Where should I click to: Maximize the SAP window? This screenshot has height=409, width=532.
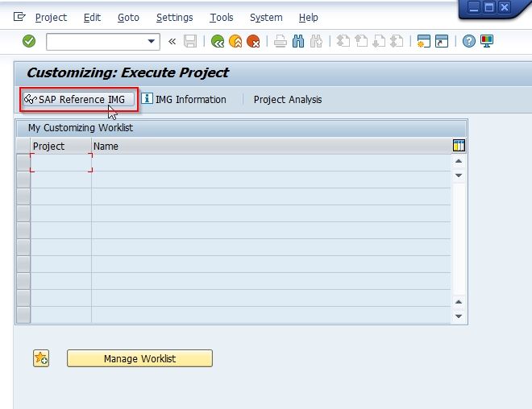tap(489, 7)
